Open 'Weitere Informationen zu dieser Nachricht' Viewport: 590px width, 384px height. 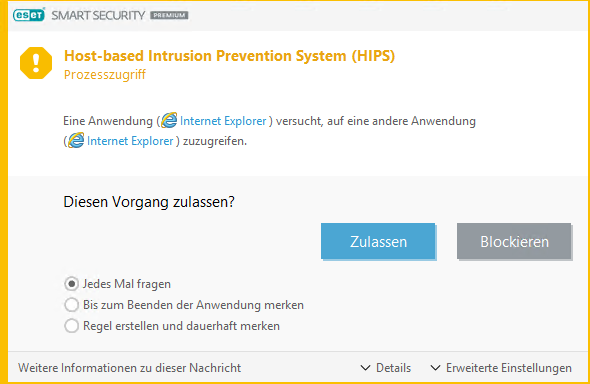[129, 368]
